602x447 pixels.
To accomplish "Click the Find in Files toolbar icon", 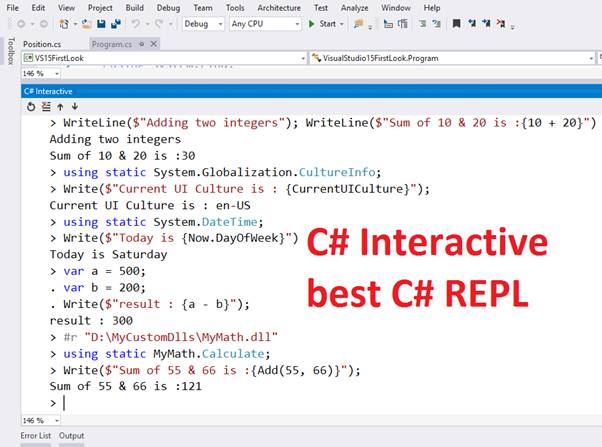I will pos(358,24).
